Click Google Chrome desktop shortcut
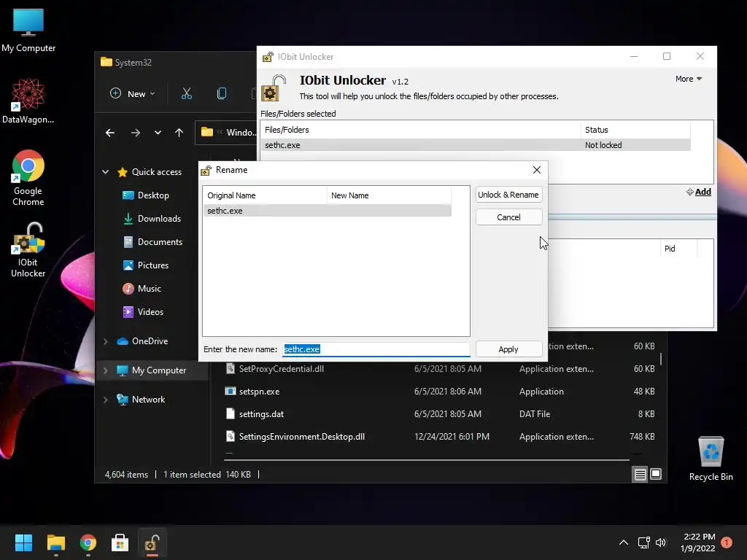This screenshot has width=747, height=560. pyautogui.click(x=28, y=178)
